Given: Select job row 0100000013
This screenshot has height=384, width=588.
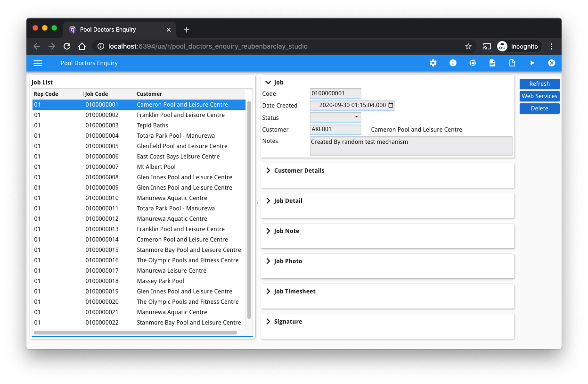Looking at the screenshot, I should pyautogui.click(x=139, y=229).
